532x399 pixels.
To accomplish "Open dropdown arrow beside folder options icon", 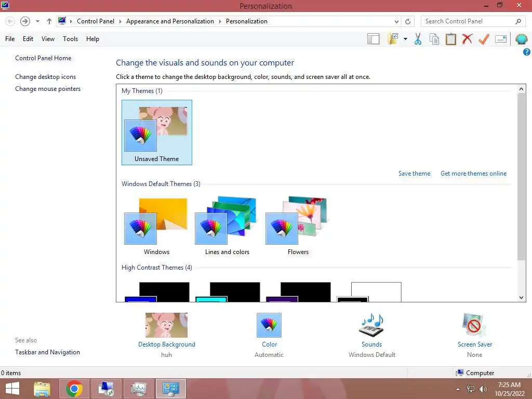I will point(405,39).
